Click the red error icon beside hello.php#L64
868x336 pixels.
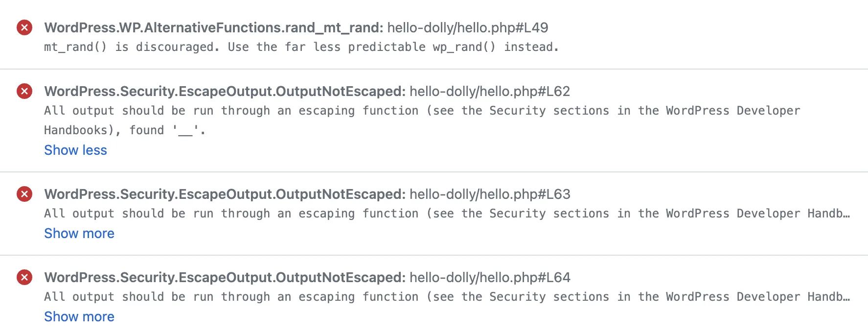(24, 277)
